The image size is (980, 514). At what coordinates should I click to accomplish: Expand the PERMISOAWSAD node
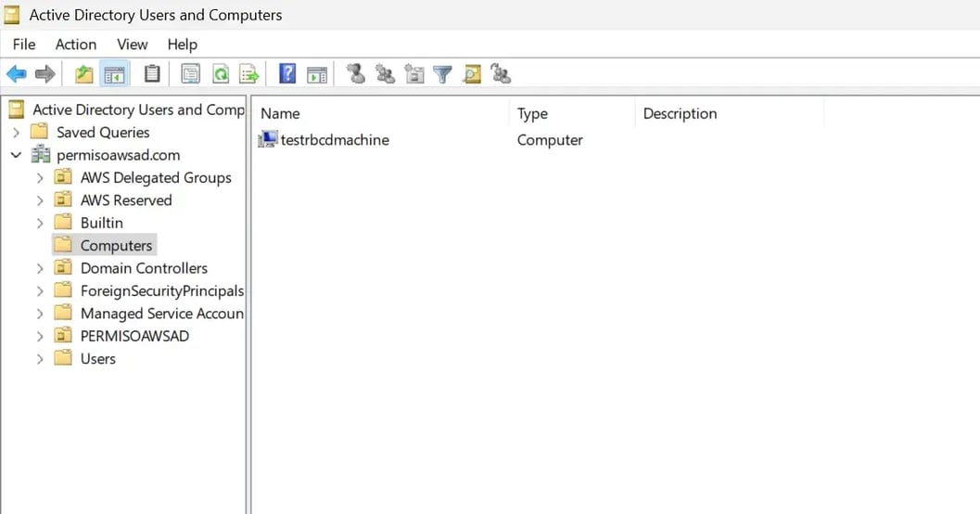(x=40, y=337)
